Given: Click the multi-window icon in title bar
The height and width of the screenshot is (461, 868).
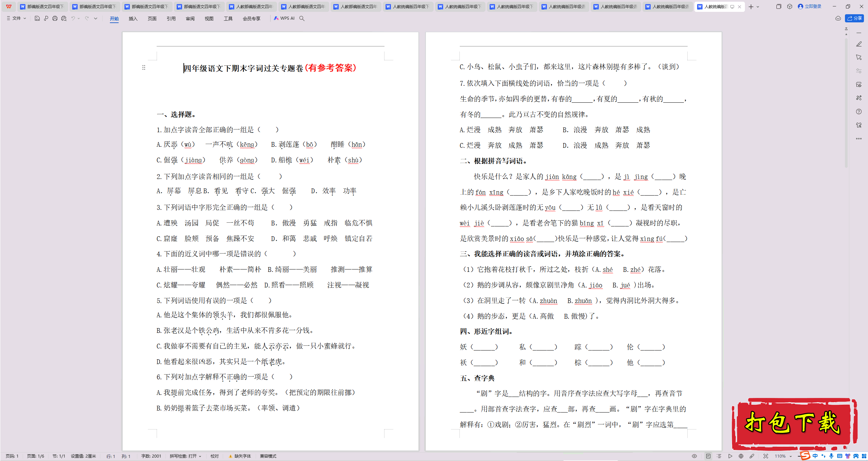Looking at the screenshot, I should (778, 6).
